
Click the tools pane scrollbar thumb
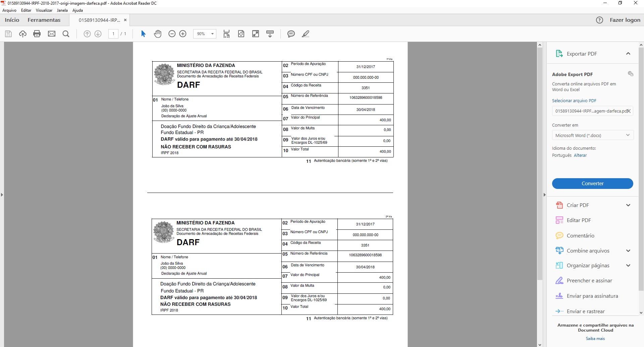coord(641,169)
